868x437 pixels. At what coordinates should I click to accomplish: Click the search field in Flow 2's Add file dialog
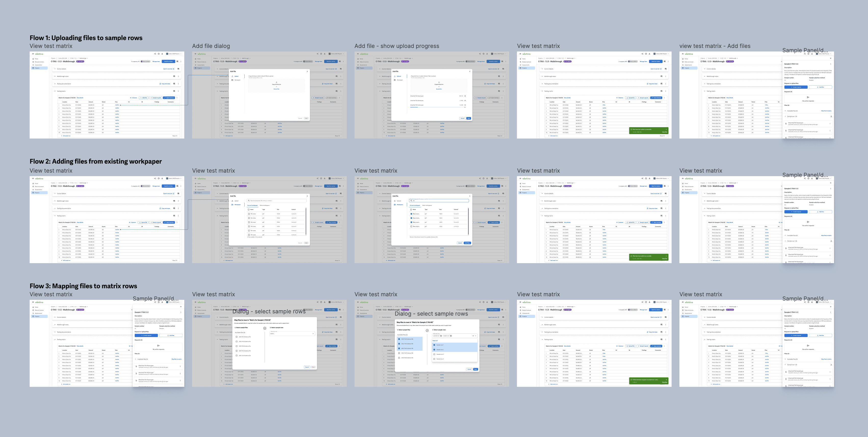[x=277, y=201]
